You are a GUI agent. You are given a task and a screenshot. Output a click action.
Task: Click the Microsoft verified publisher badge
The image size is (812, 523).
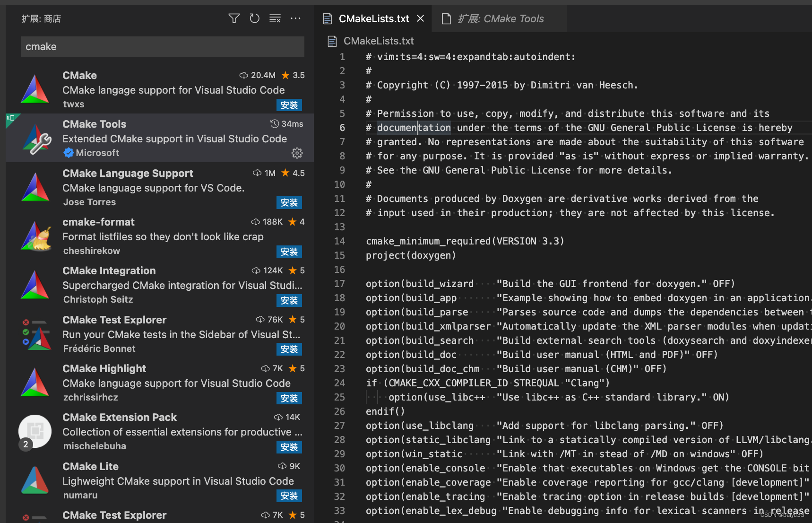click(x=69, y=153)
